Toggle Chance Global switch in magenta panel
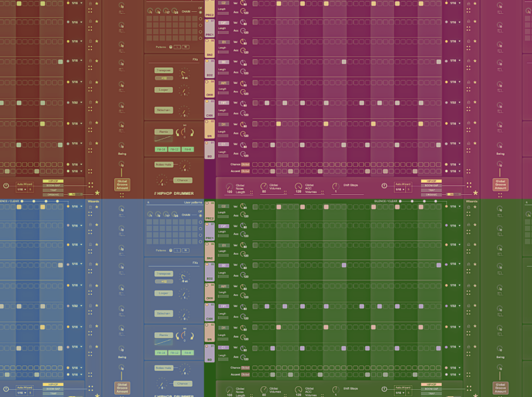 245,164
